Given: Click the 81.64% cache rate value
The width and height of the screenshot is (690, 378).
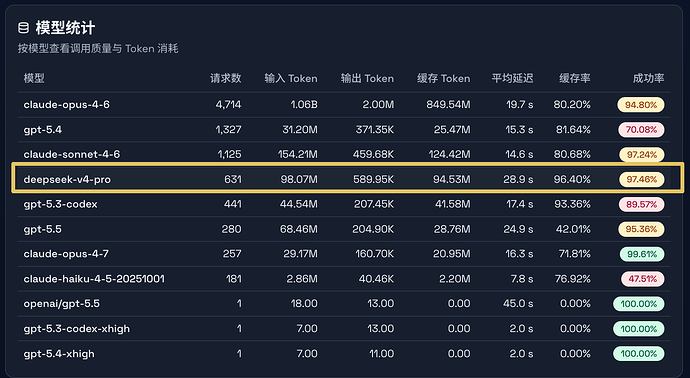Looking at the screenshot, I should (x=573, y=130).
